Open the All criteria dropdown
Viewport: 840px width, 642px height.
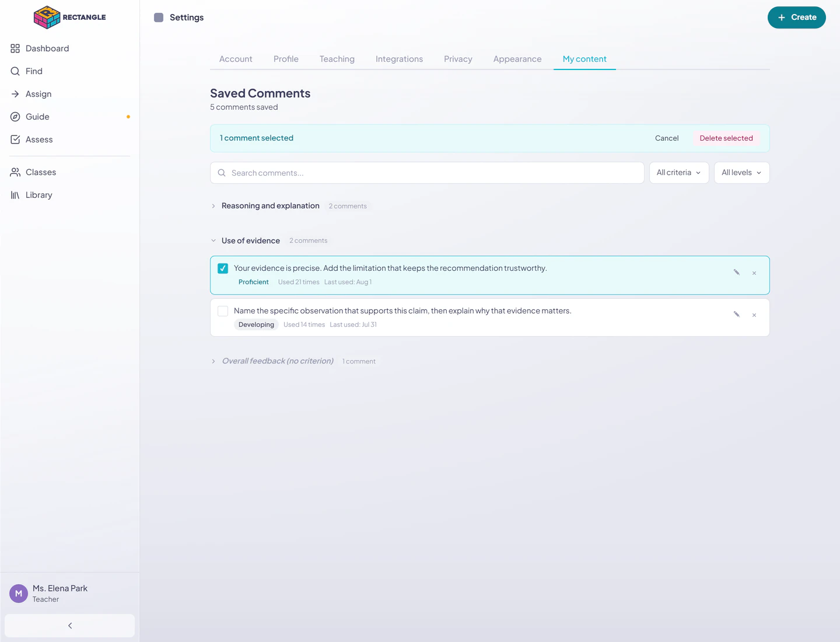[x=679, y=173]
